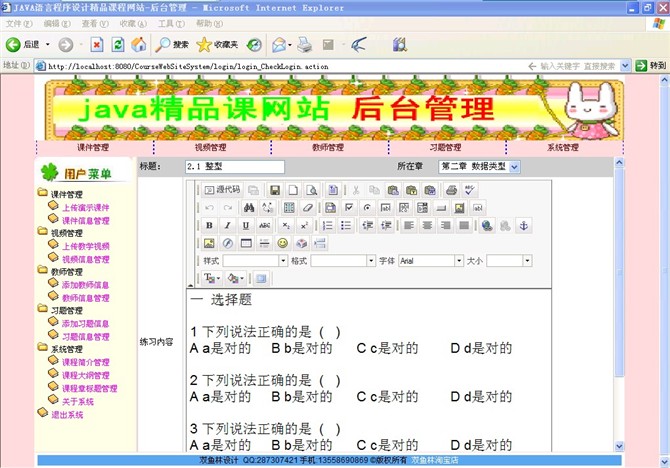Click the Source code (源代码) button
Viewport: 670px width, 468px height.
(222, 190)
